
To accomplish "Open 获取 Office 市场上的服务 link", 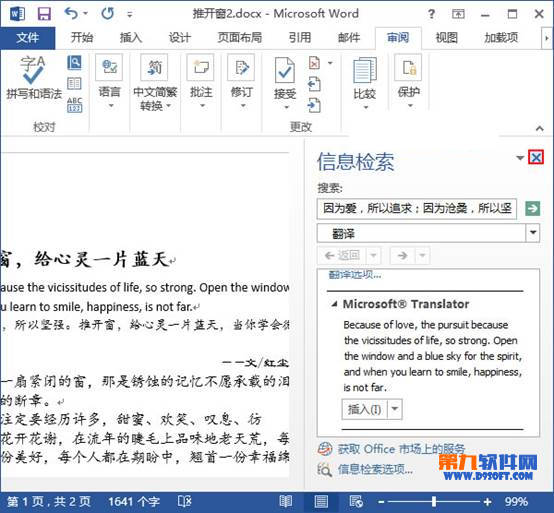I will coord(401,449).
